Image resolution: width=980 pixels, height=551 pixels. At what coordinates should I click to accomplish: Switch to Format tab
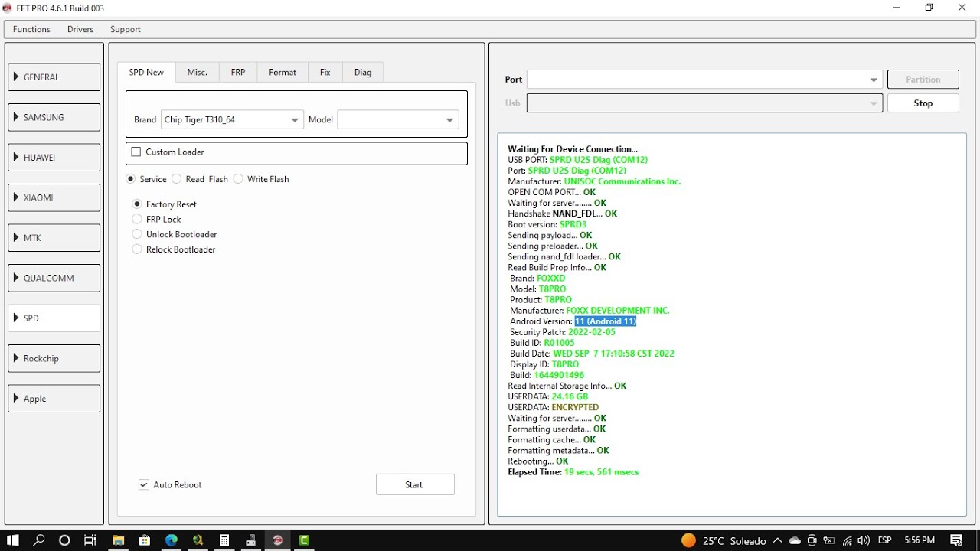coord(283,73)
